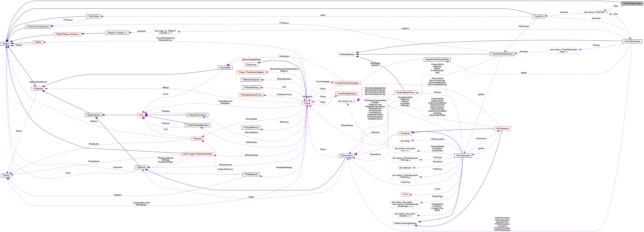This screenshot has width=644, height=232.
Task: Click the THashTable node
Action: (225, 68)
